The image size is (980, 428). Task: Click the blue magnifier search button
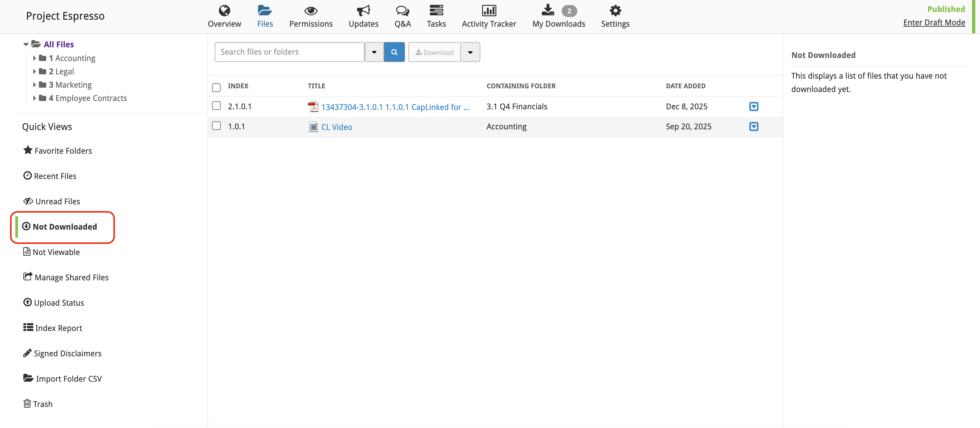coord(394,52)
